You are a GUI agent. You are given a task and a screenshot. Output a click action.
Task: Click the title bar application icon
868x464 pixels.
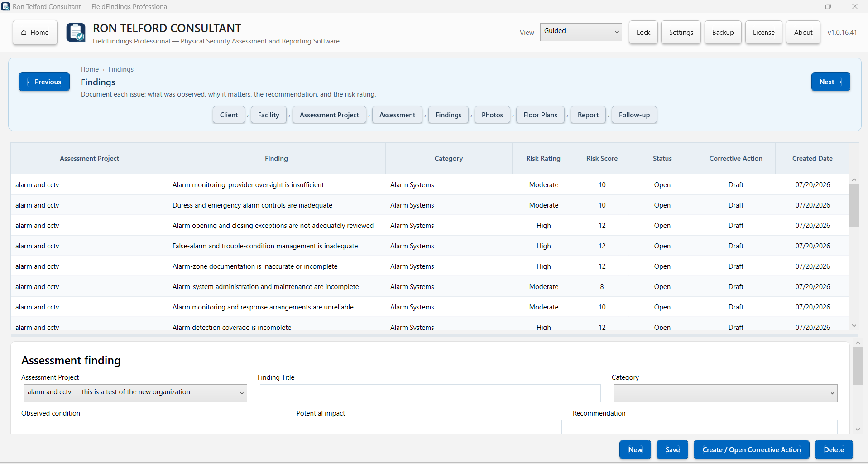[5, 6]
